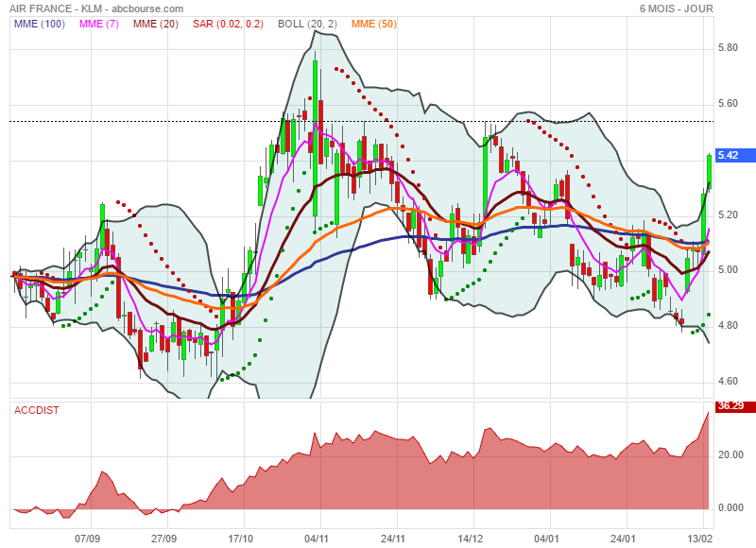Click the 0.000 ACCDIST axis label
Image resolution: width=756 pixels, height=548 pixels.
(730, 508)
